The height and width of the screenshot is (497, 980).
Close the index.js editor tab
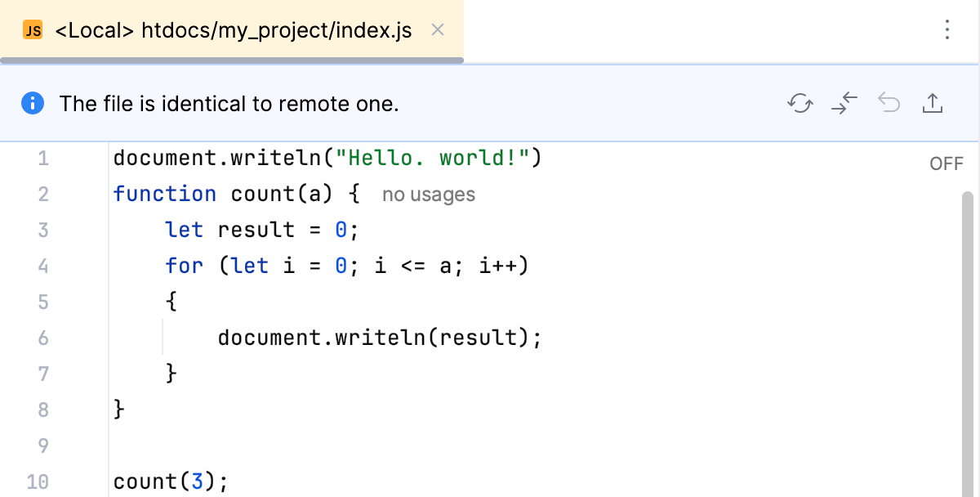[437, 29]
